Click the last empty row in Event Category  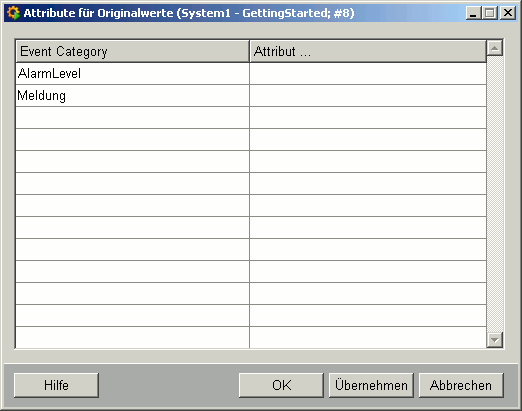(x=133, y=337)
